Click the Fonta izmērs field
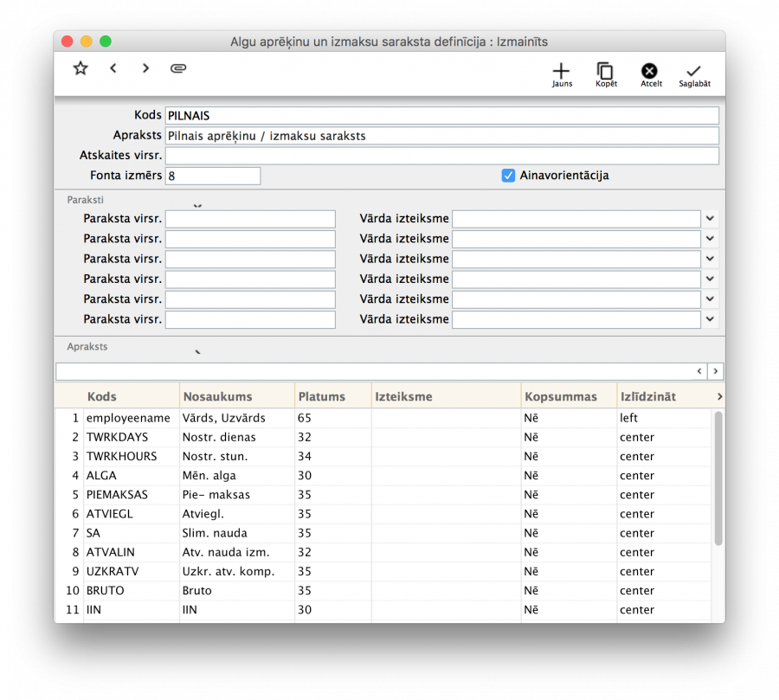 click(212, 176)
